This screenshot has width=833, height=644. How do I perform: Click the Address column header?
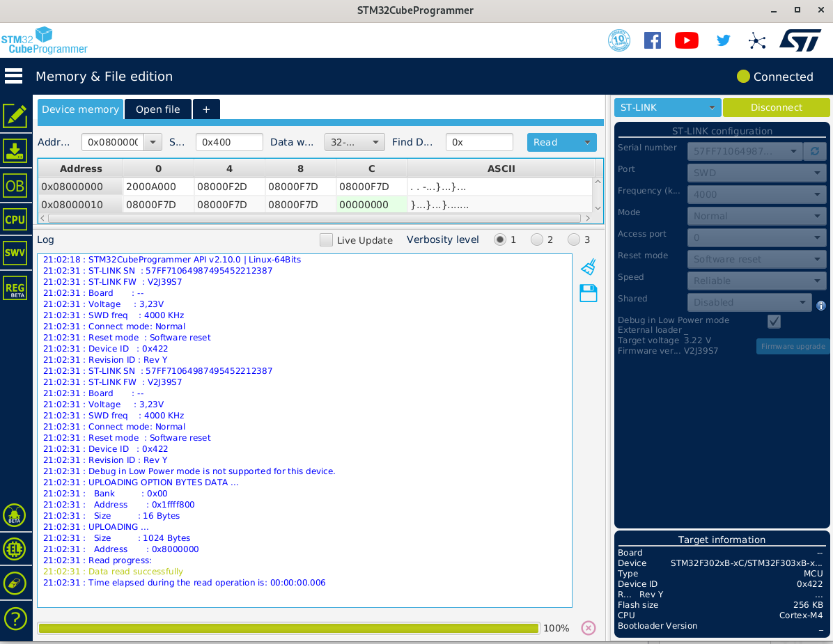point(81,168)
